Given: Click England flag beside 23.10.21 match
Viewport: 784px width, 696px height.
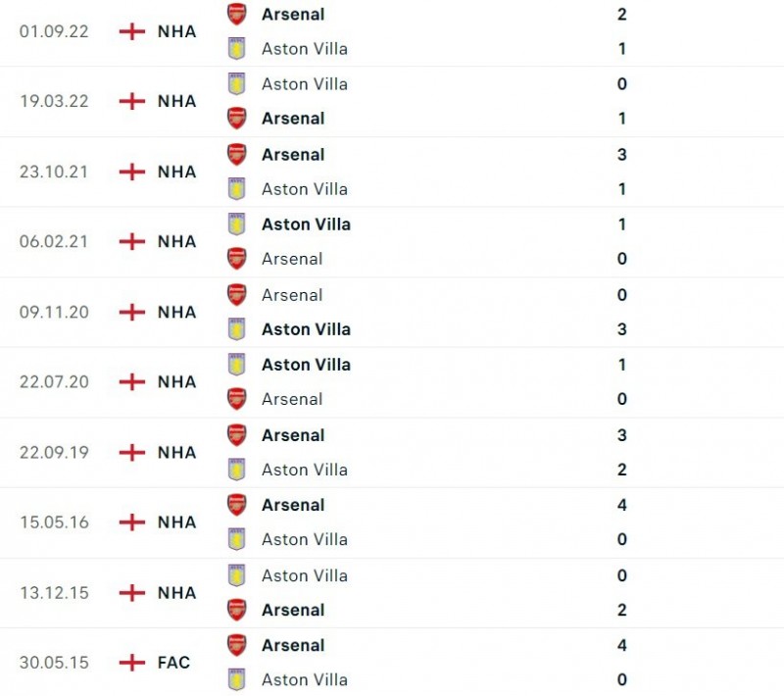Looking at the screenshot, I should [x=131, y=172].
